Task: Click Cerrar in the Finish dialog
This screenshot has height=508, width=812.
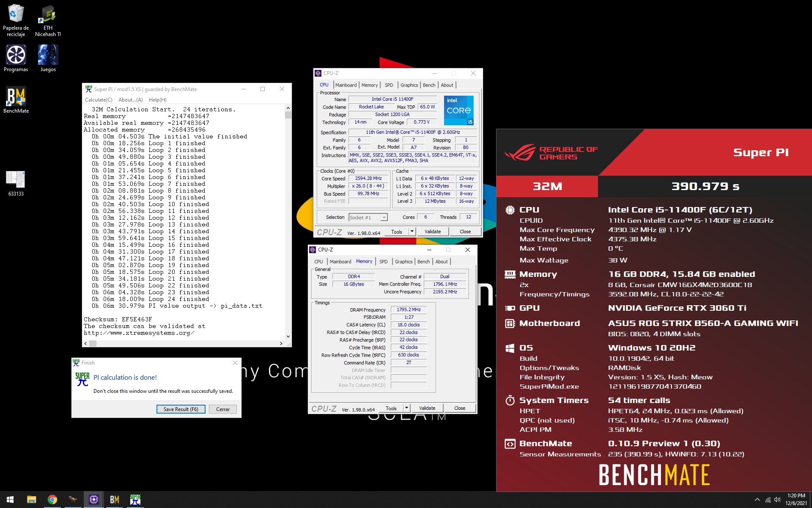Action: pyautogui.click(x=223, y=409)
